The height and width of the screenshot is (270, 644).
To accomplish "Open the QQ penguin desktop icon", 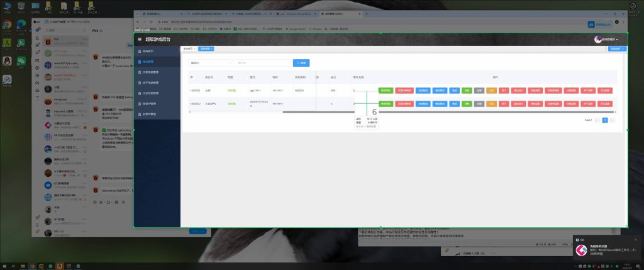I will click(7, 61).
